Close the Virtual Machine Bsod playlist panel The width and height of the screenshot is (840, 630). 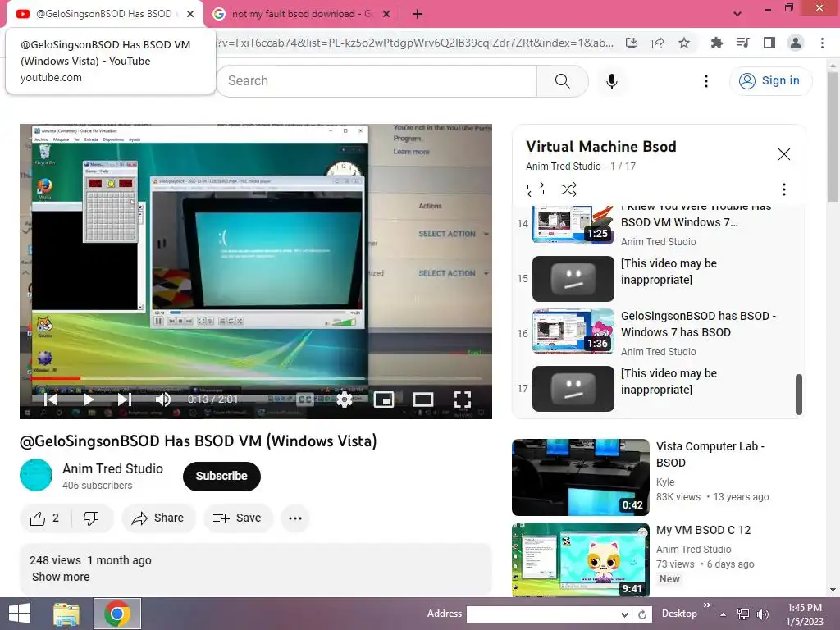coord(783,154)
